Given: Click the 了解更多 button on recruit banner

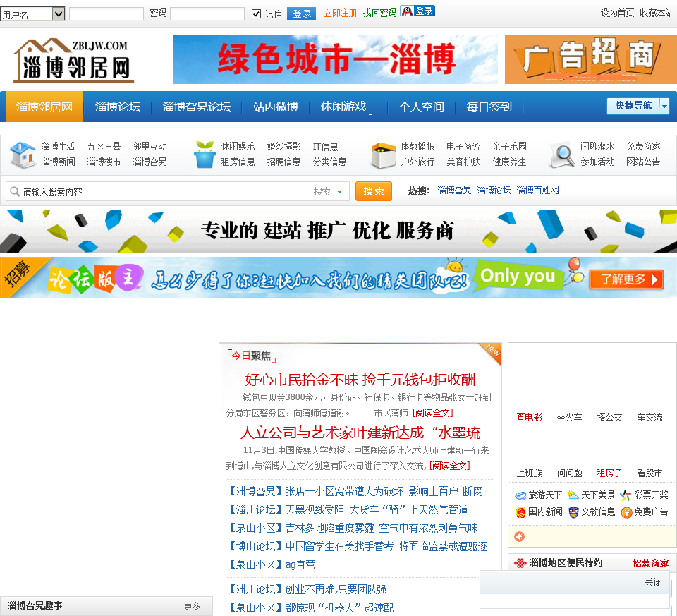Looking at the screenshot, I should point(626,279).
